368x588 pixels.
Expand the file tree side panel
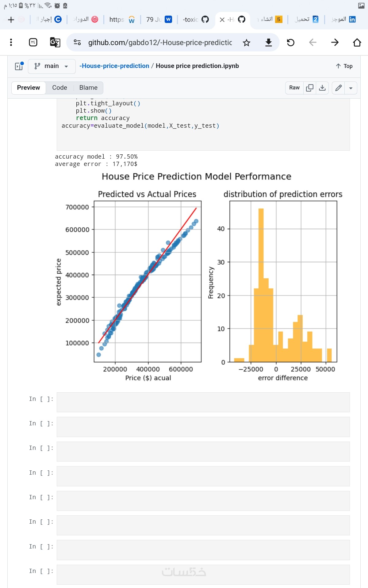coord(19,66)
